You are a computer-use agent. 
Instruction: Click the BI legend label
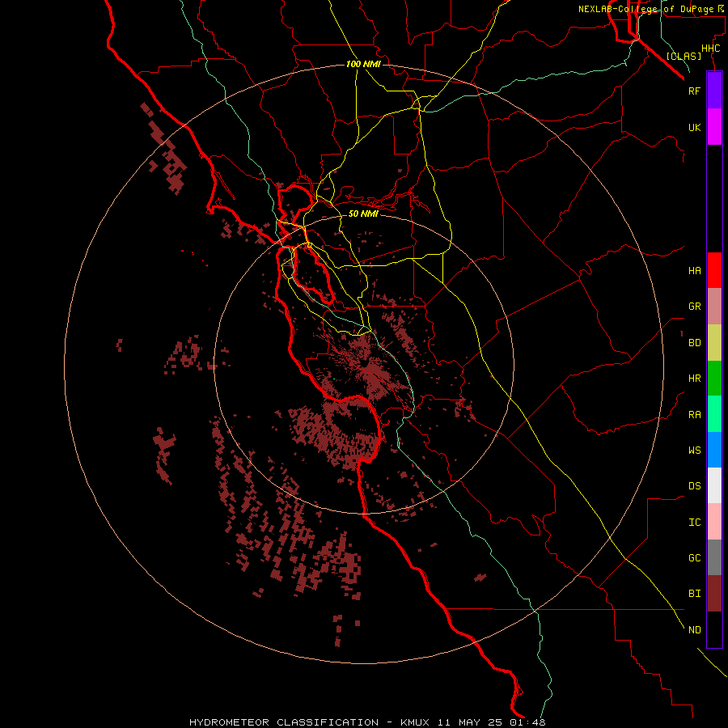[694, 594]
